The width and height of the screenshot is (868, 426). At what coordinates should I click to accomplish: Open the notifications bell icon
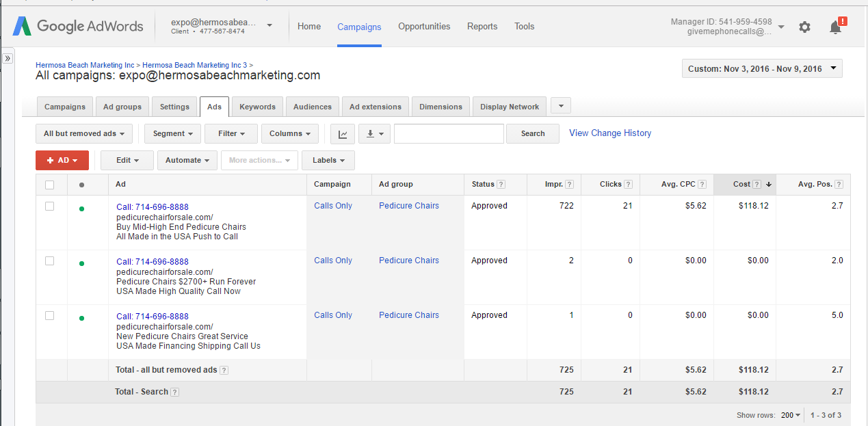(835, 27)
